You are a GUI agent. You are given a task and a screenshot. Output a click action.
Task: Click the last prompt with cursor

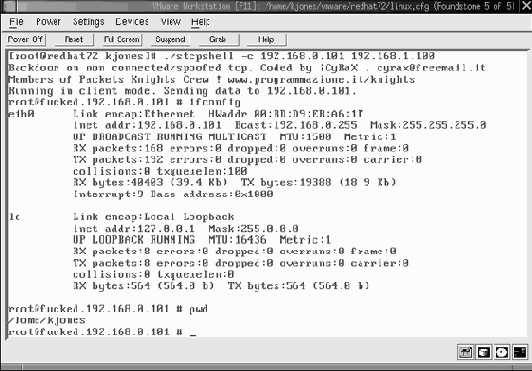point(102,332)
